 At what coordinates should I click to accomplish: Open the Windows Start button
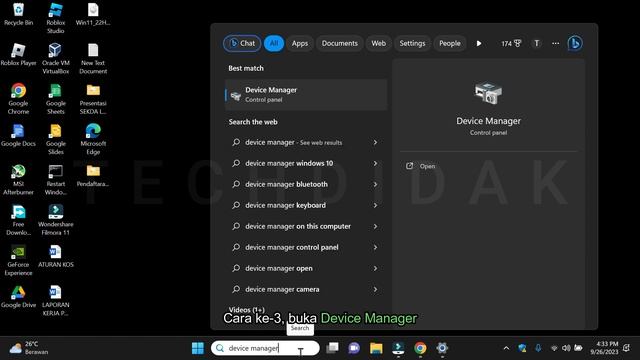tap(198, 348)
